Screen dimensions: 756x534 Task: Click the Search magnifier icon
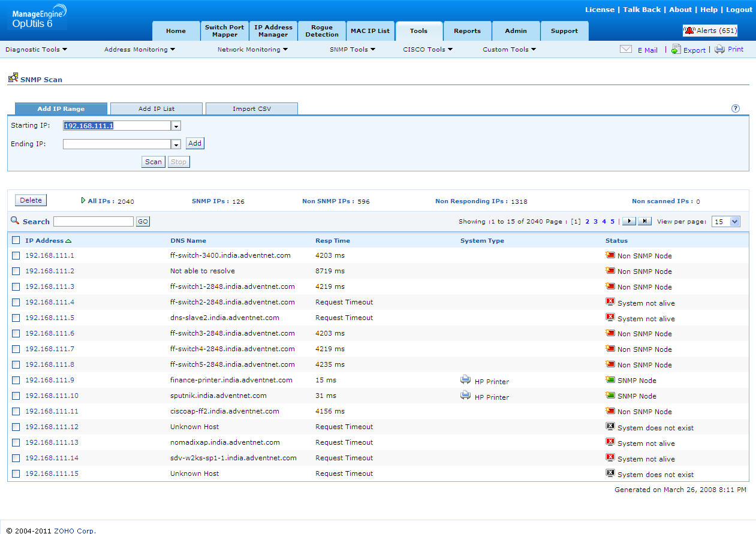tap(15, 221)
